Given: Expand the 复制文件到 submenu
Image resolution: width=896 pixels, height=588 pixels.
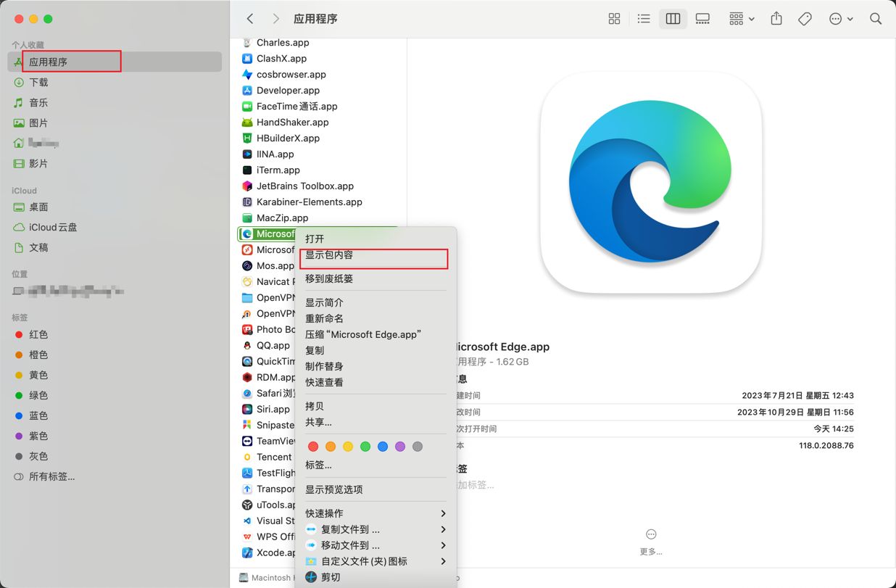Looking at the screenshot, I should pyautogui.click(x=375, y=529).
